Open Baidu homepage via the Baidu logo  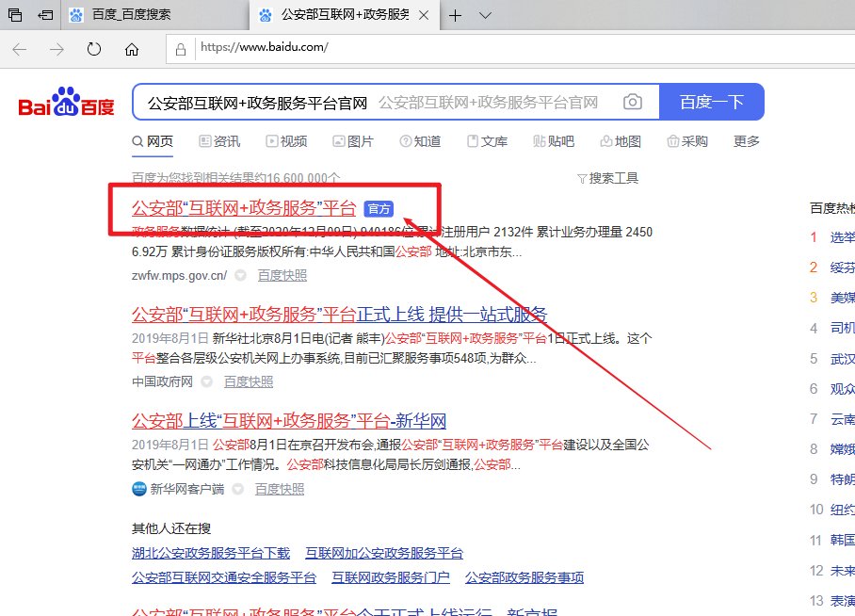coord(64,104)
